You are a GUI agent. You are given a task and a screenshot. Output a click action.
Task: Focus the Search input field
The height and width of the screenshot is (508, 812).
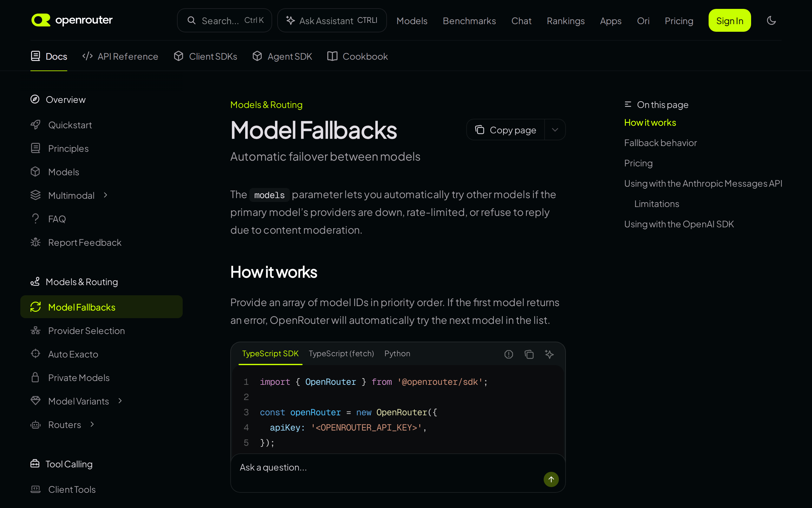(x=225, y=21)
